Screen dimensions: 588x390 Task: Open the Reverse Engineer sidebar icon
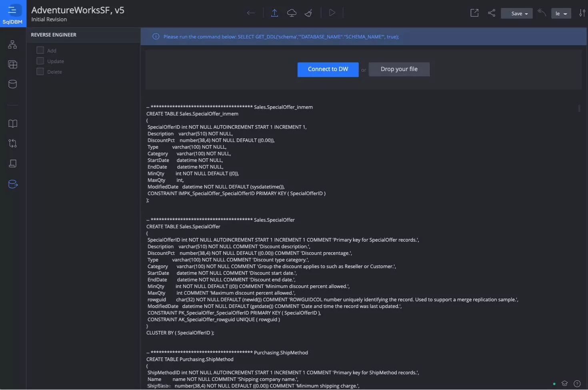tap(12, 184)
